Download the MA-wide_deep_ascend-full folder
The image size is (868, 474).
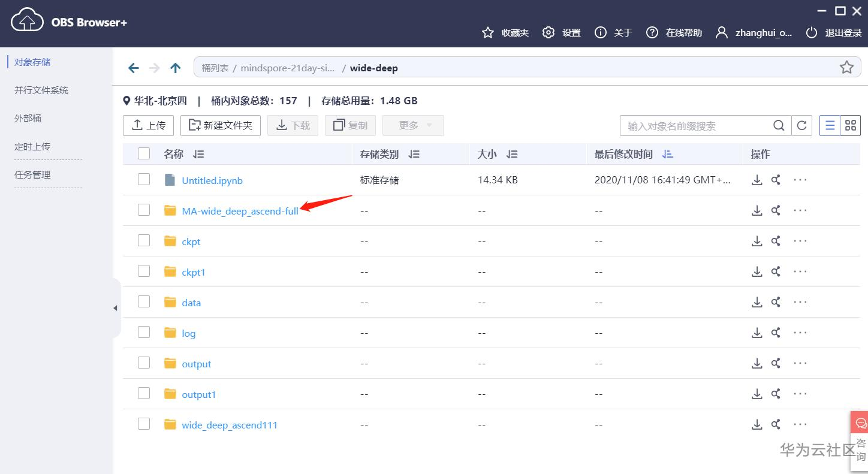click(x=757, y=210)
